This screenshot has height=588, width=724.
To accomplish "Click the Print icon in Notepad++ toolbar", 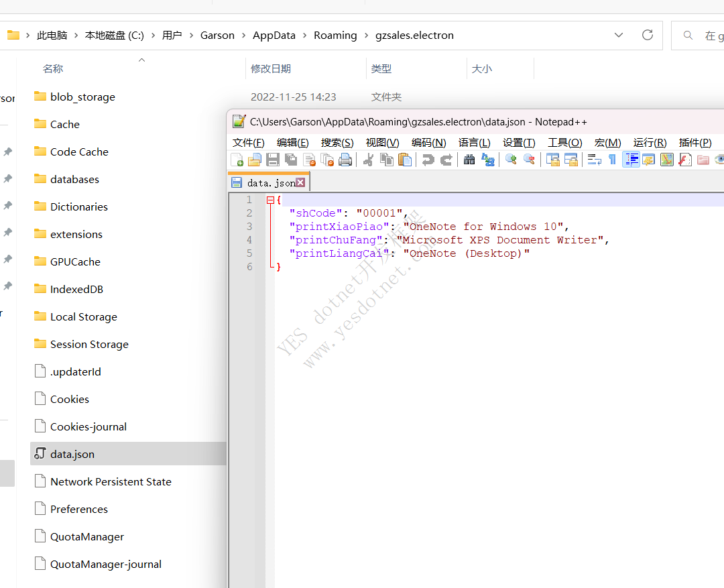I will (x=345, y=160).
